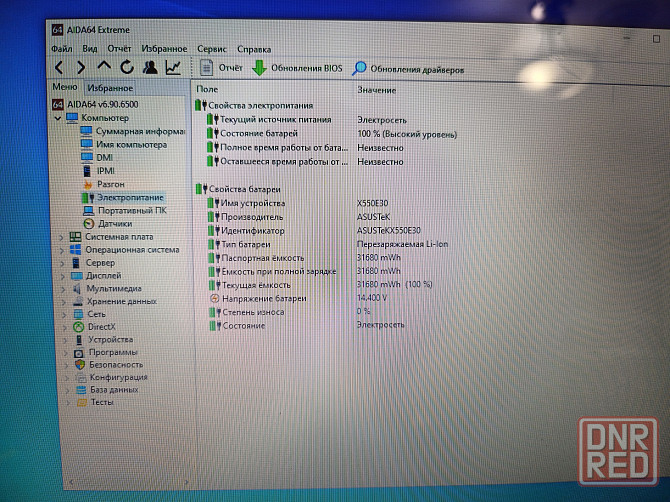Click the Безопасность shield icon
The height and width of the screenshot is (502, 670).
pyautogui.click(x=80, y=364)
